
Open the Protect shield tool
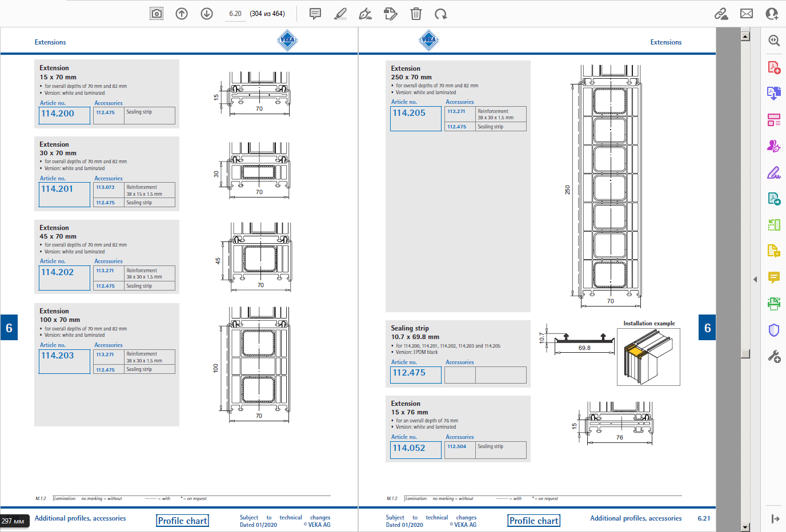tap(773, 330)
